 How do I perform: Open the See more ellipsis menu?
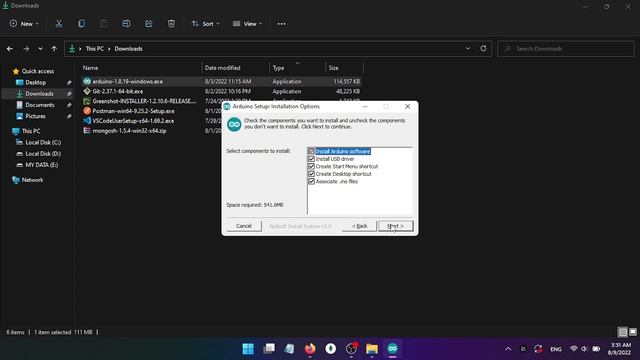[x=282, y=24]
